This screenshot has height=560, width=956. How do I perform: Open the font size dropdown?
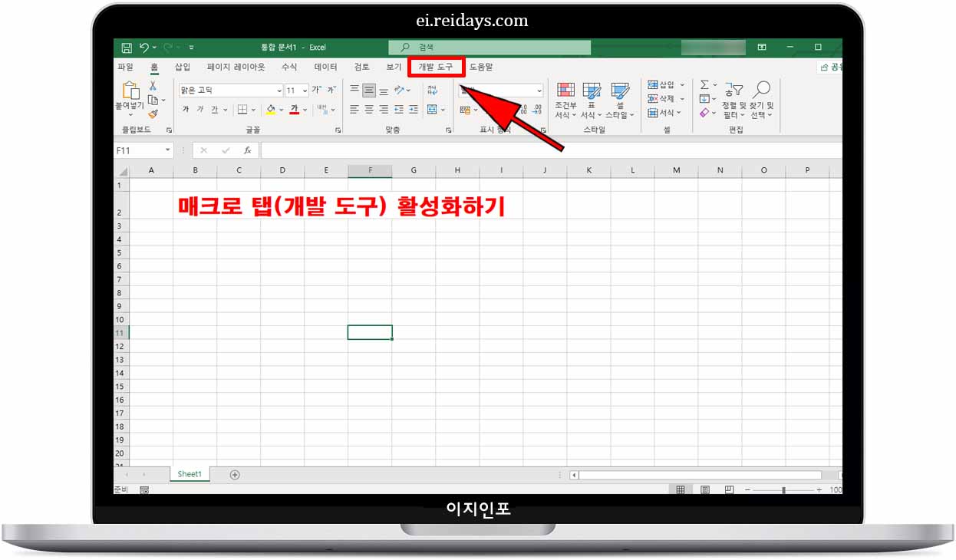coord(305,90)
